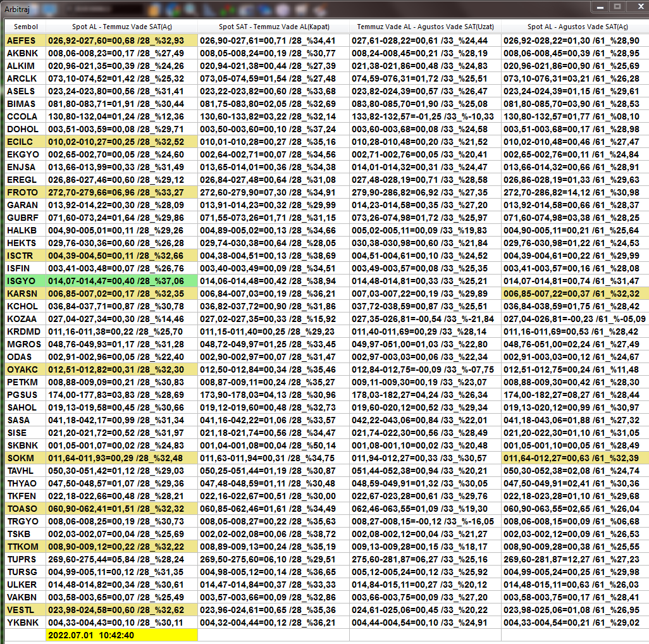This screenshot has height=644, width=649.
Task: Click the 'Temmuz Vade AL - Agustos Vade SAT(Uzat)' header
Action: 426,27
